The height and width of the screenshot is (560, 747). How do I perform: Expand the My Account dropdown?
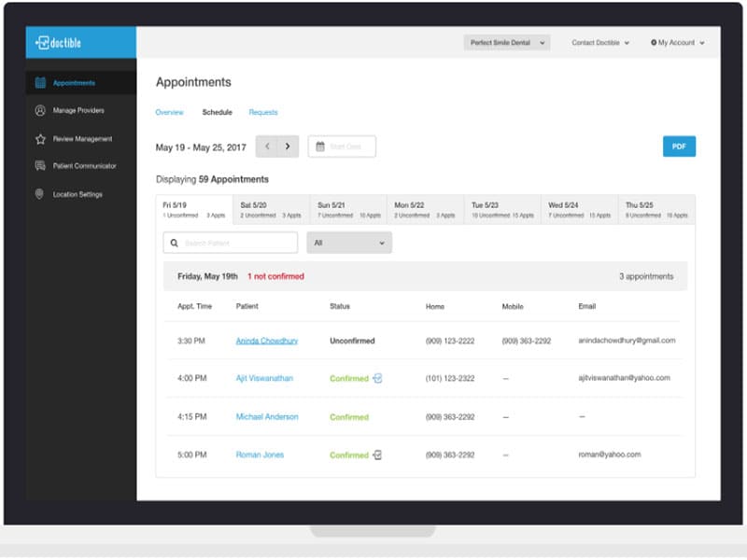coord(678,42)
